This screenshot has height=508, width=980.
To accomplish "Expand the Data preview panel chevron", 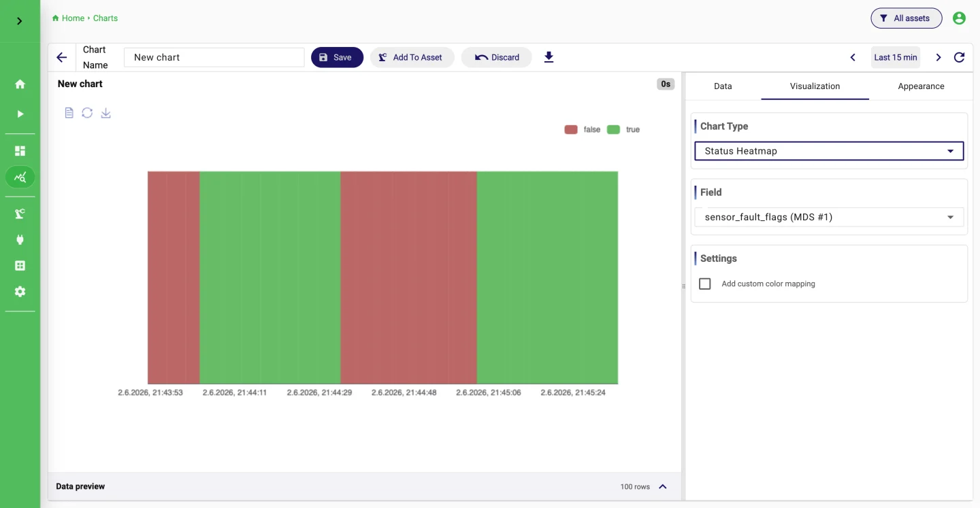I will [x=663, y=486].
